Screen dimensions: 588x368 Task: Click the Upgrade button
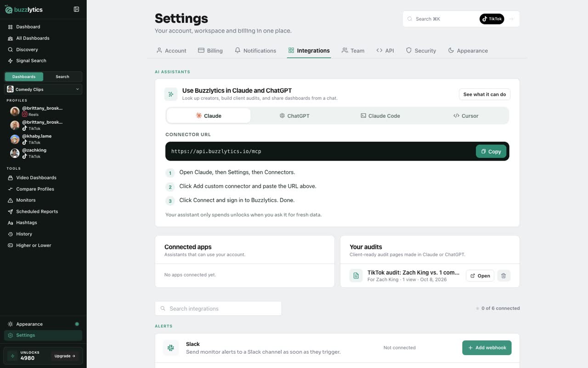tap(65, 356)
